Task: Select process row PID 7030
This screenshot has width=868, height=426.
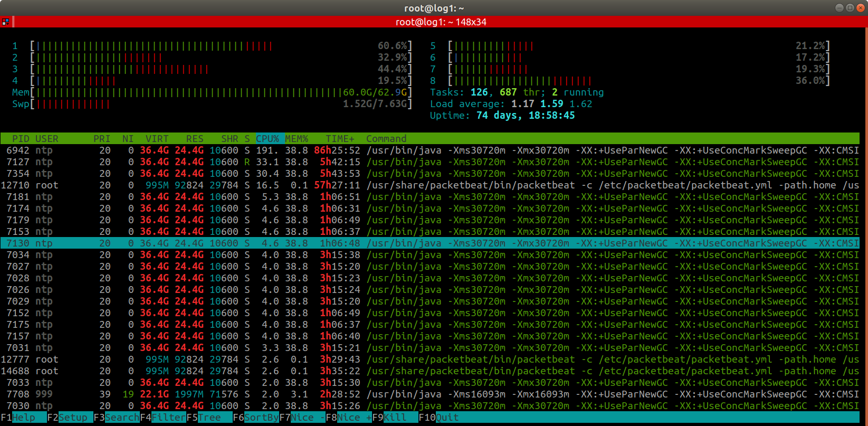Action: click(430, 406)
